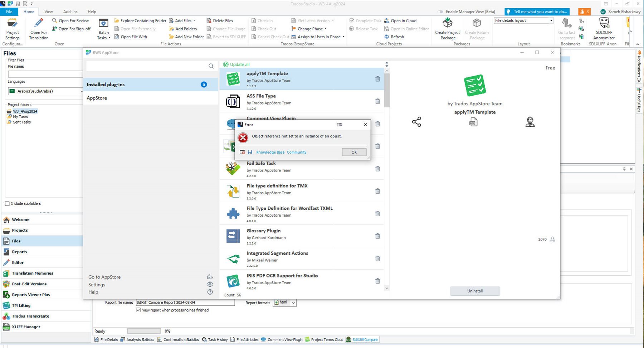Click Delete Files in ribbon
Image resolution: width=644 pixels, height=348 pixels.
[220, 21]
